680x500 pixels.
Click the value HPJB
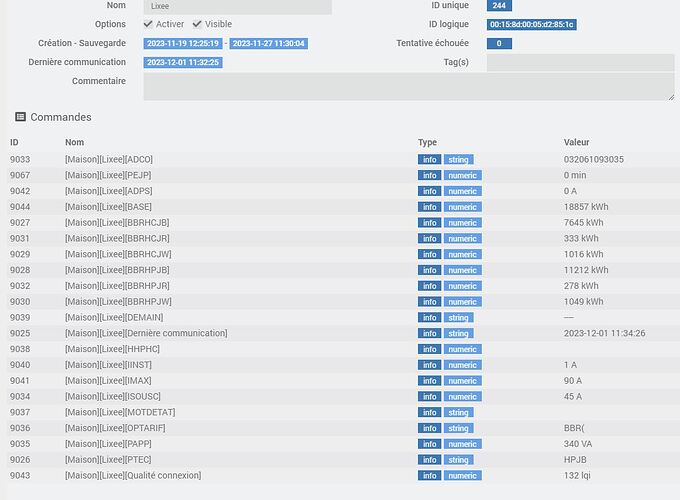(x=575, y=460)
